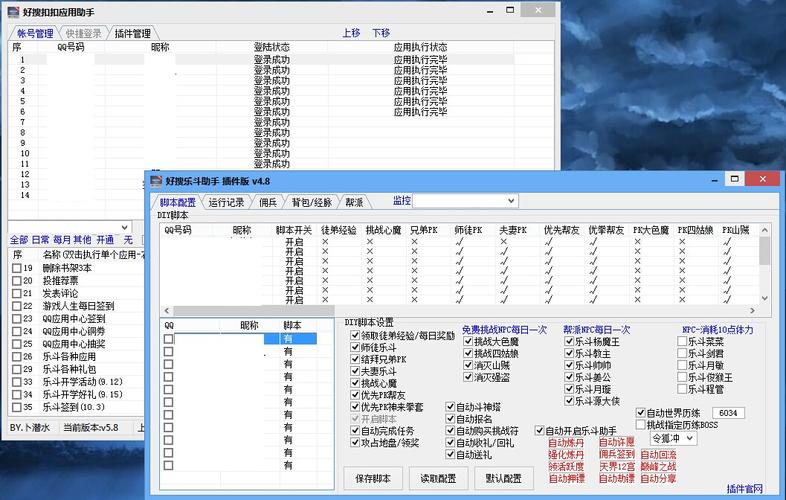The width and height of the screenshot is (786, 500).
Task: Click the 好搜乐斗助手 title bar app icon
Action: click(x=156, y=181)
